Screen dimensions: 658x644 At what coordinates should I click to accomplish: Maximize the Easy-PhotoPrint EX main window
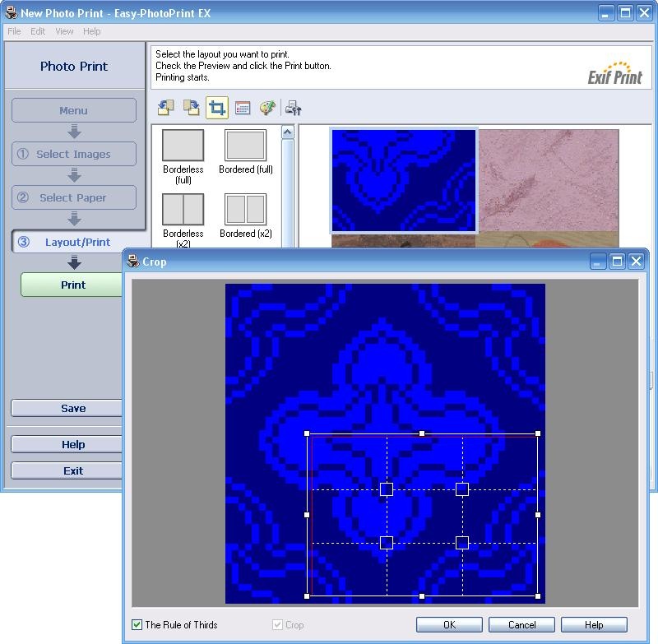coord(625,13)
